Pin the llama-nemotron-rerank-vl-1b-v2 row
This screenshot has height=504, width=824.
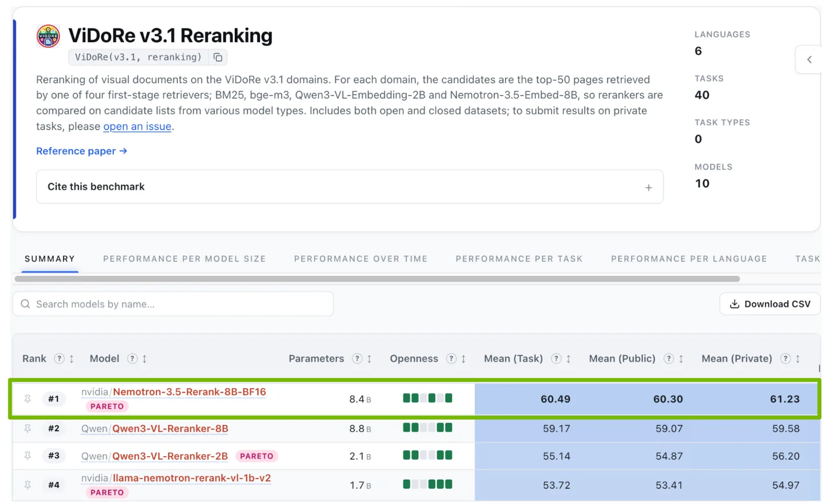[x=28, y=485]
